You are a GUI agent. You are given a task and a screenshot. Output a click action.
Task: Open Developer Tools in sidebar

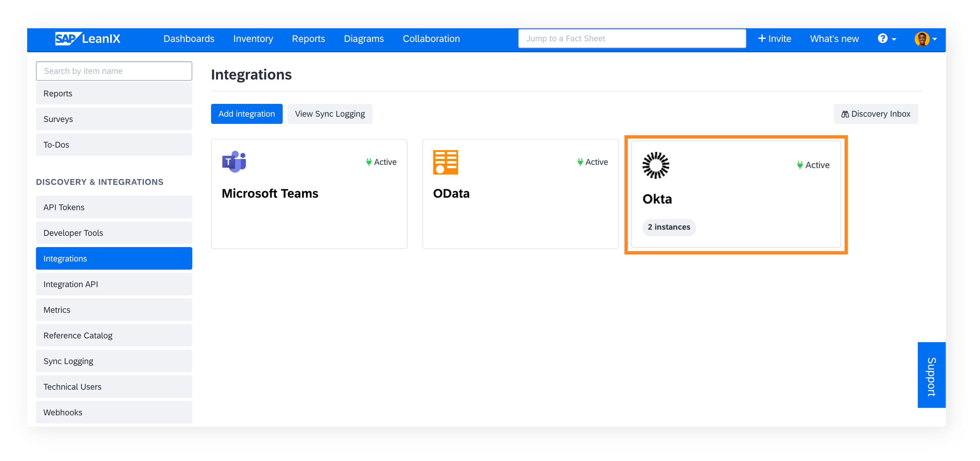click(114, 233)
